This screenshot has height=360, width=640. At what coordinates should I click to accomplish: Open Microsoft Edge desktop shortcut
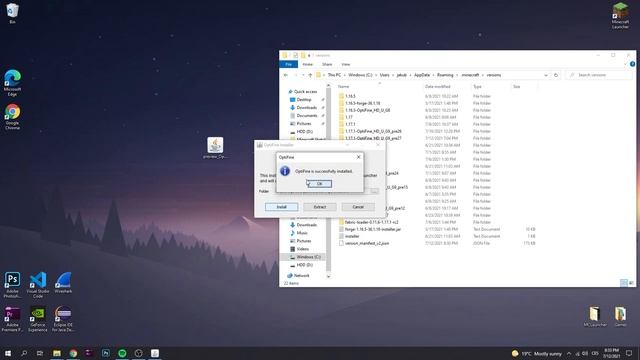pyautogui.click(x=12, y=83)
